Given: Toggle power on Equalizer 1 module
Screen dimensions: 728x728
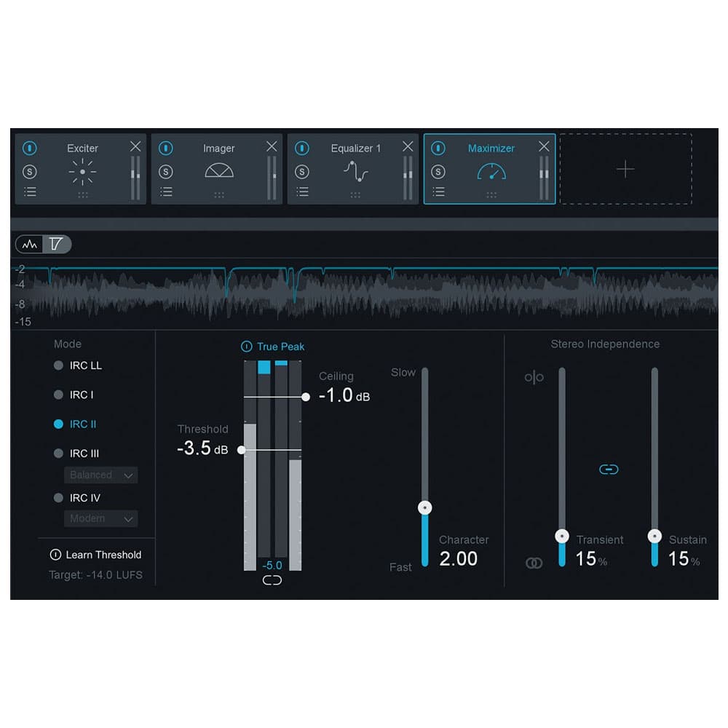Looking at the screenshot, I should click(x=302, y=148).
